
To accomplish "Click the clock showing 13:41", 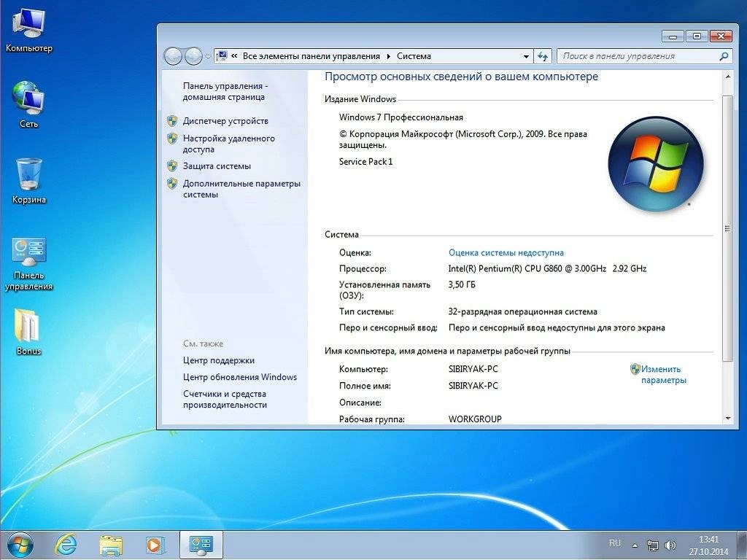I will 708,540.
